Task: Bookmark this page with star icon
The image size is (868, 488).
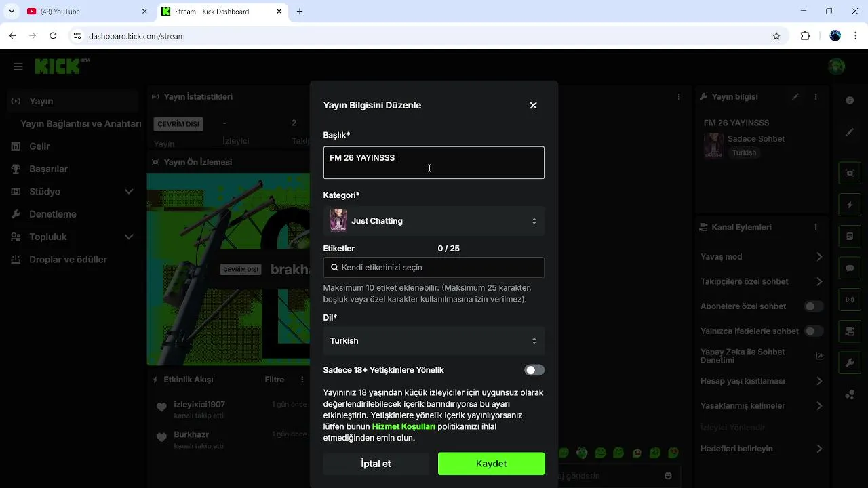Action: 776,36
